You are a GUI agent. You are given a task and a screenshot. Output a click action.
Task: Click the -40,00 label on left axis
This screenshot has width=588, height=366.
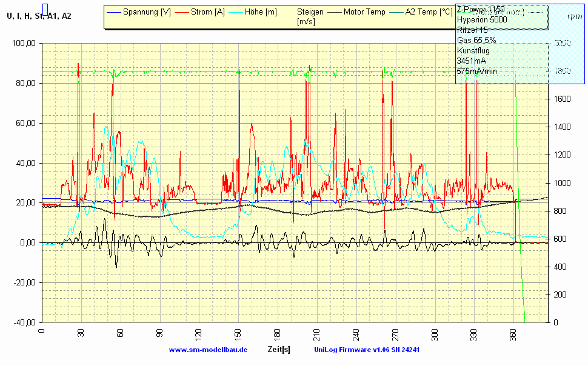[24, 322]
